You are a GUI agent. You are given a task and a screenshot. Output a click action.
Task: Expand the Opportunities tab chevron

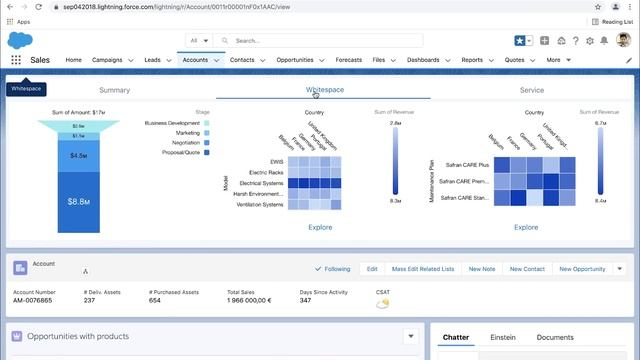click(x=322, y=60)
